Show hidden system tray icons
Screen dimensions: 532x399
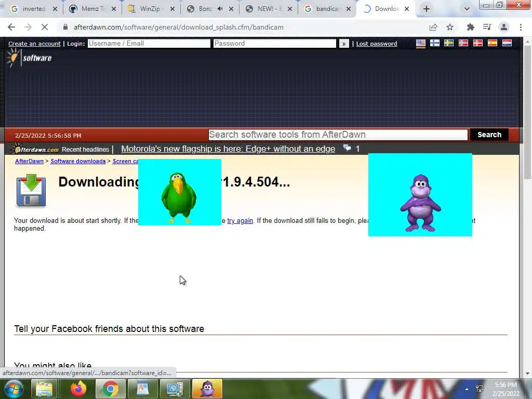tap(467, 389)
